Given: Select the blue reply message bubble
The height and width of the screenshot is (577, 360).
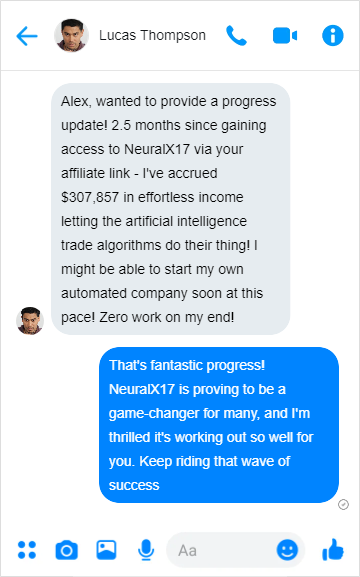Looking at the screenshot, I should coord(219,425).
